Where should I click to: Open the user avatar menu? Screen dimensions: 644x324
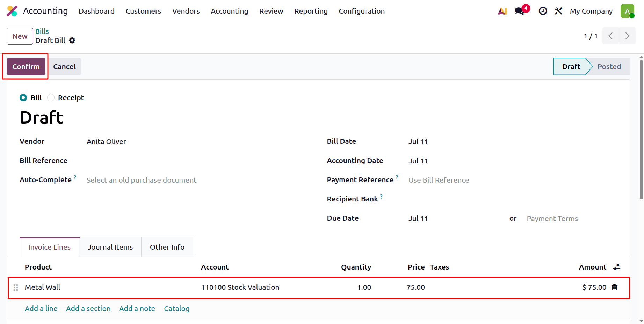[x=627, y=11]
